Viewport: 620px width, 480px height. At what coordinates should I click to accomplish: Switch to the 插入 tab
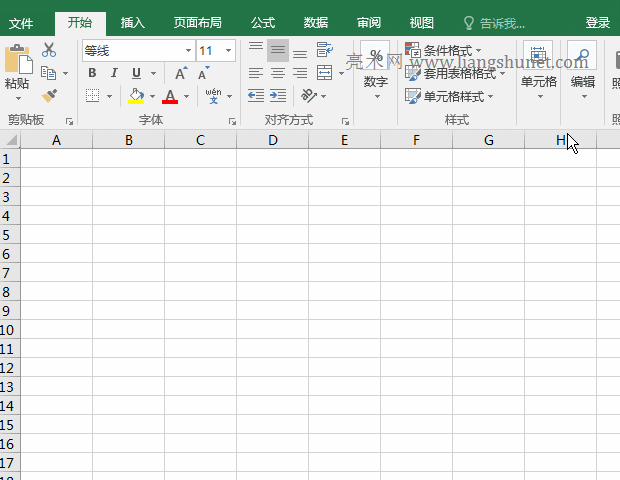tap(132, 23)
